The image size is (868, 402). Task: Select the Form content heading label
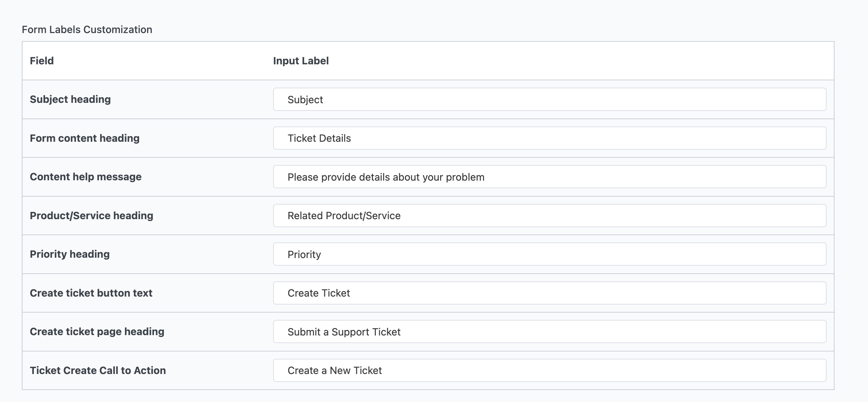(85, 138)
